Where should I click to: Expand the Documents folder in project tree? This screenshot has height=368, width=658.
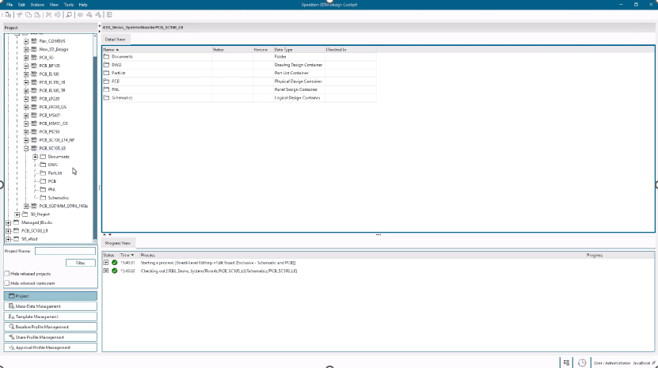pos(35,157)
